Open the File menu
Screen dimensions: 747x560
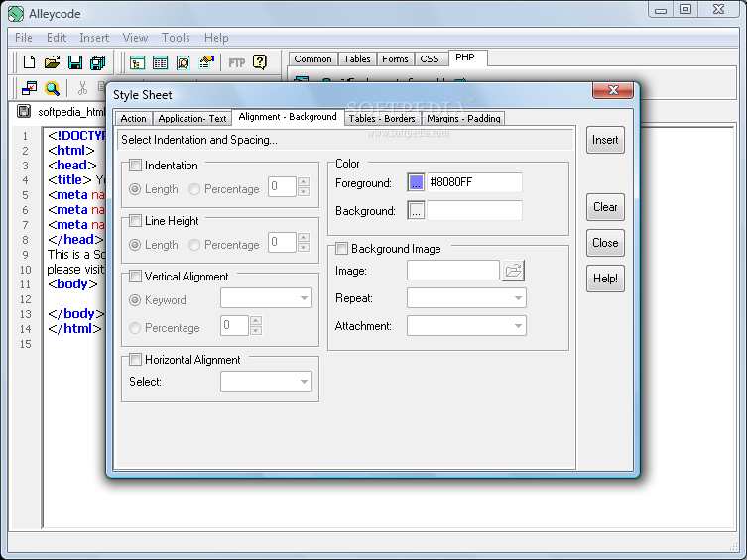pyautogui.click(x=24, y=37)
